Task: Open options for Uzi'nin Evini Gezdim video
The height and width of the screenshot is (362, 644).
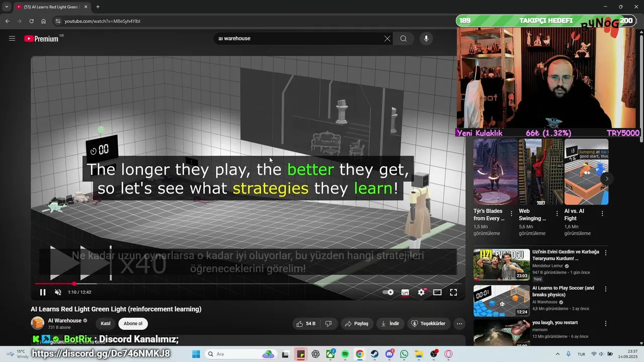Action: 606,253
